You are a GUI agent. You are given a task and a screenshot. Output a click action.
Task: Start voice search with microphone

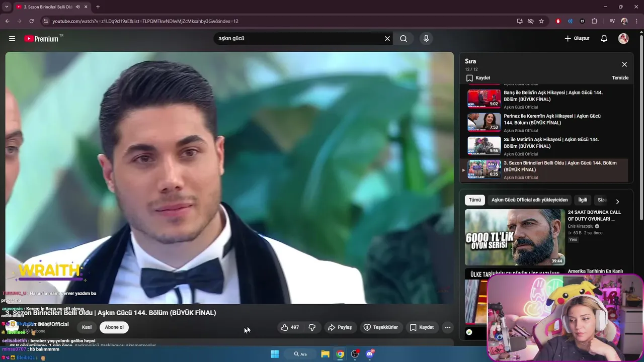426,39
